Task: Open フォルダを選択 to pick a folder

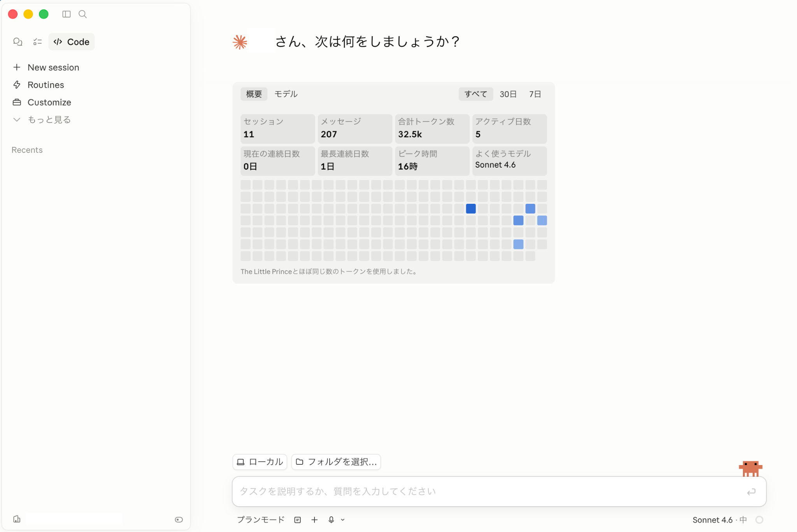Action: [335, 462]
